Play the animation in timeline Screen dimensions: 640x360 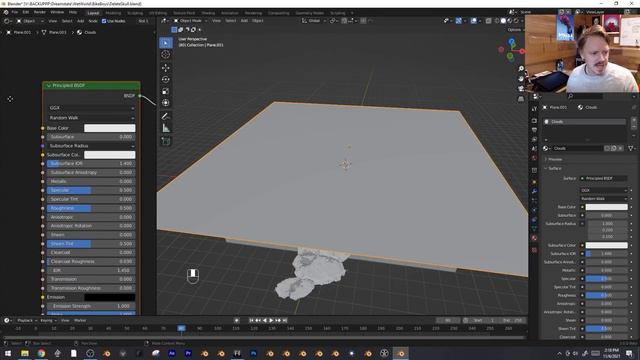coord(271,320)
